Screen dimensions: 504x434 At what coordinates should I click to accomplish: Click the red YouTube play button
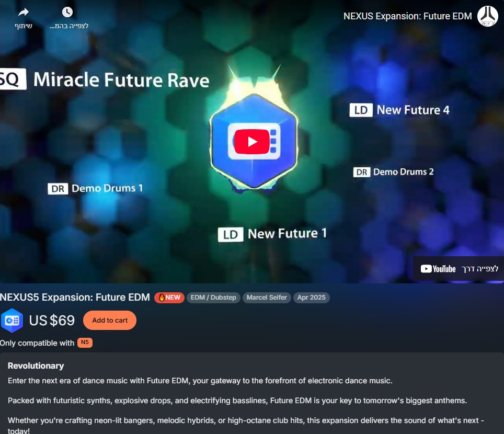tap(251, 142)
